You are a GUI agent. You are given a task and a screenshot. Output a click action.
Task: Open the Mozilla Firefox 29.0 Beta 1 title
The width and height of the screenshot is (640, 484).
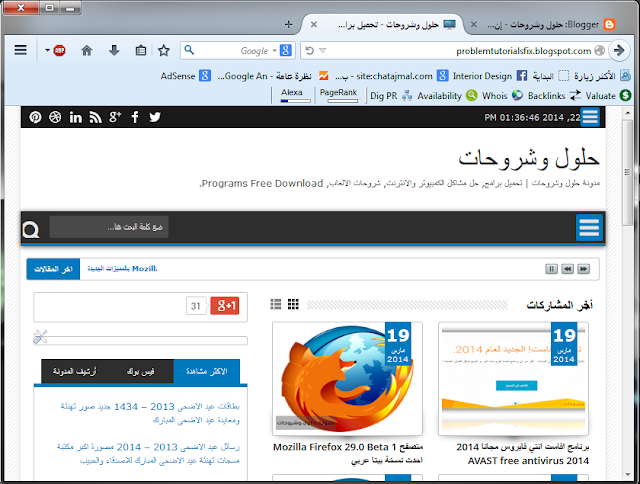click(x=347, y=453)
